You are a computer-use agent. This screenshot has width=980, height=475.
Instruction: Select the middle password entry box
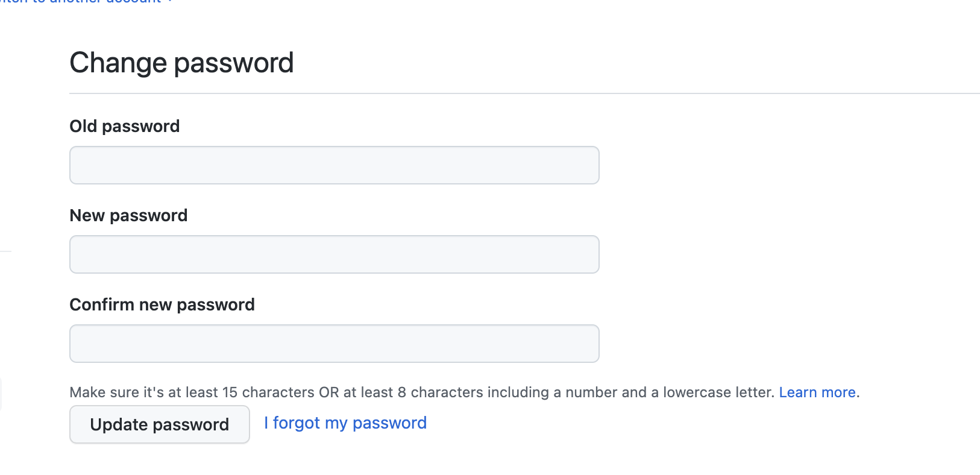point(334,254)
